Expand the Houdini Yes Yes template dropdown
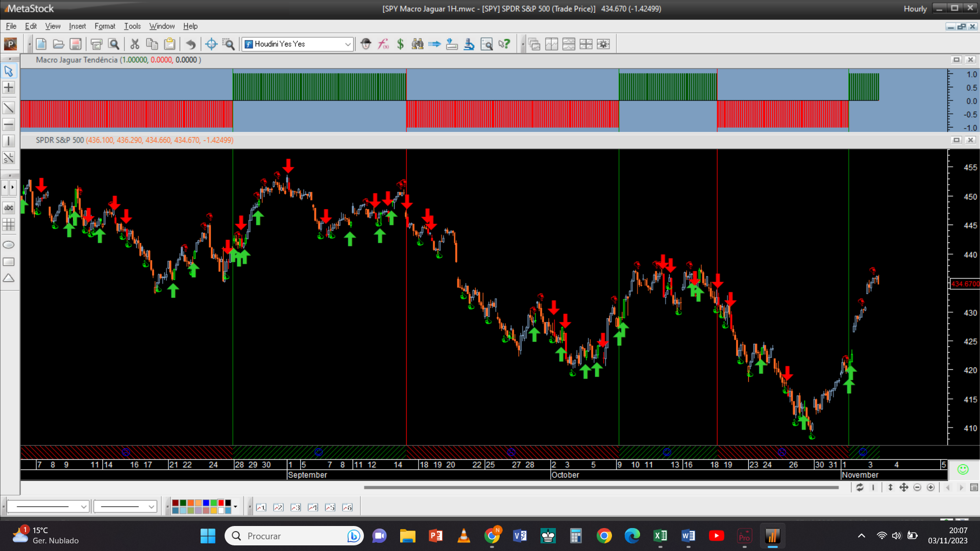980x551 pixels. pos(348,44)
